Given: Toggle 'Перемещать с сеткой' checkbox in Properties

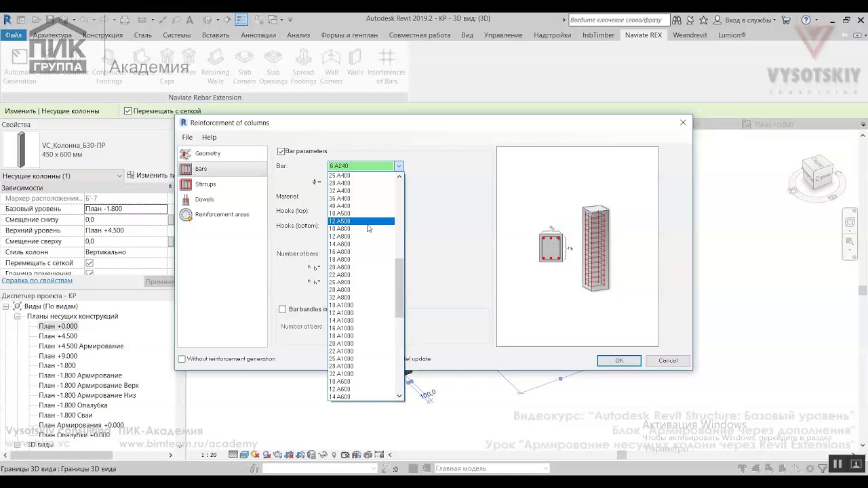Looking at the screenshot, I should coord(90,263).
